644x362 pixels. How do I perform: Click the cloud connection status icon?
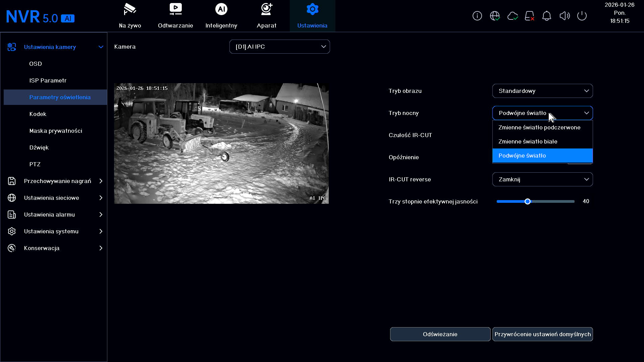pyautogui.click(x=513, y=16)
